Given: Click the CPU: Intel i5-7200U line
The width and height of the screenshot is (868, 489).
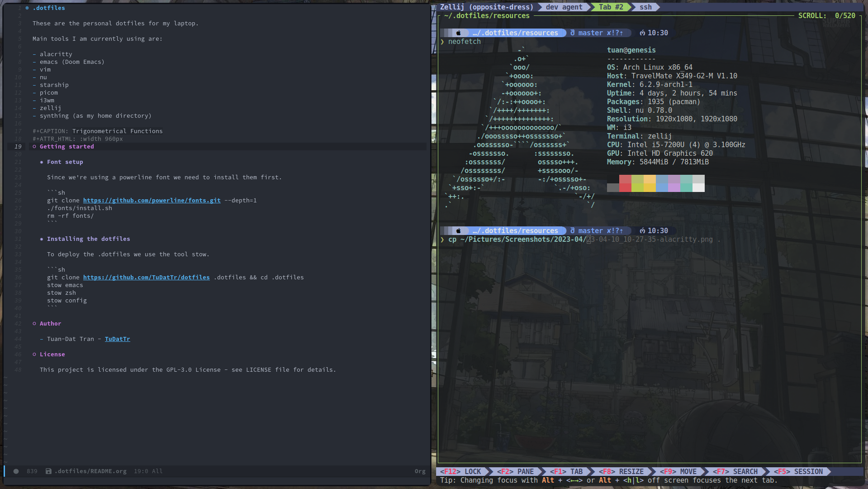Looking at the screenshot, I should coord(676,145).
